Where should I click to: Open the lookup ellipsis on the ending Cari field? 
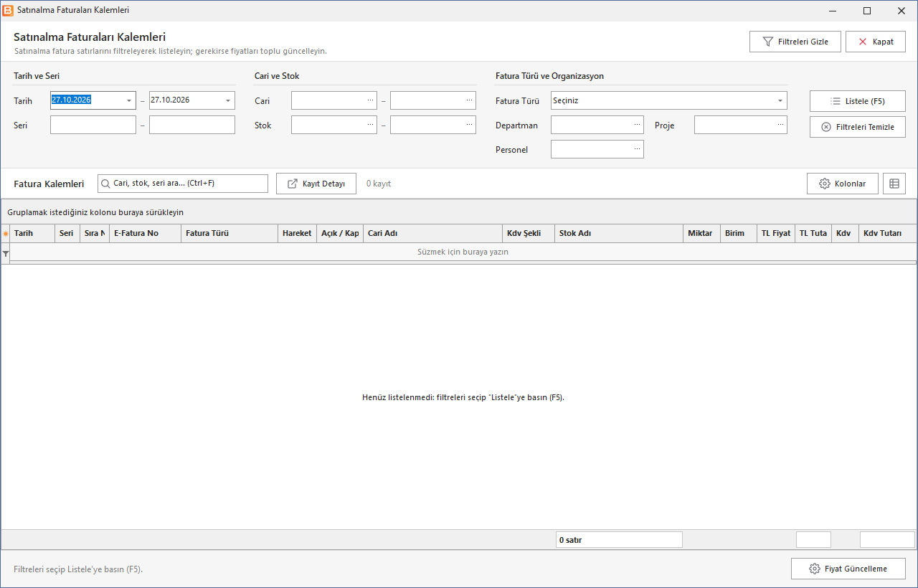point(469,100)
